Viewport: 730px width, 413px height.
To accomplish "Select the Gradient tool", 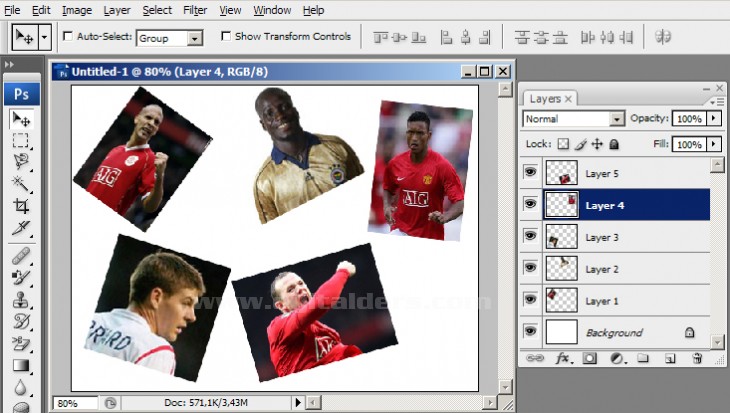I will (20, 366).
